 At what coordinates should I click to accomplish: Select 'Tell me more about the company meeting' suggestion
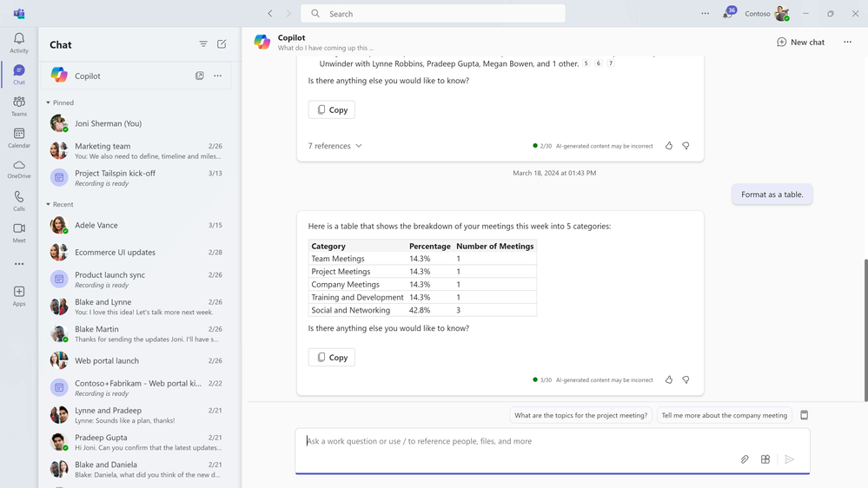pos(724,415)
